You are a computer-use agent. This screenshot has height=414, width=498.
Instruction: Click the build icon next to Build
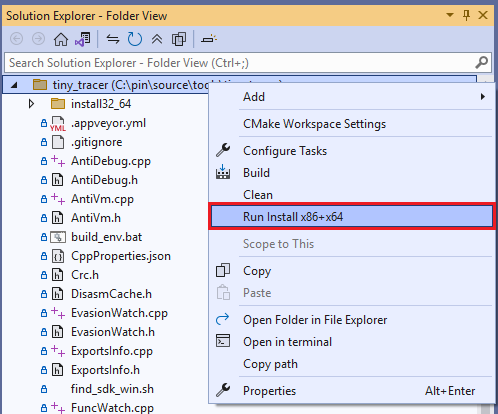click(x=223, y=172)
